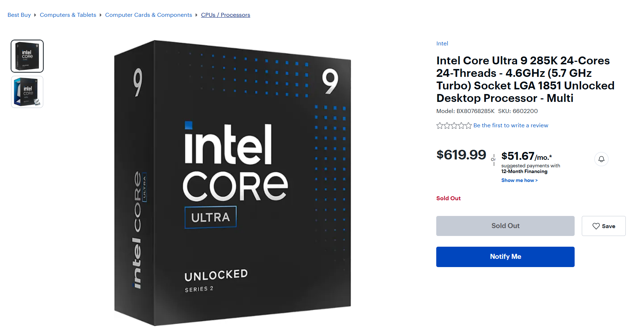Click the heart icon inside the Save button
The image size is (644, 335).
(x=596, y=226)
